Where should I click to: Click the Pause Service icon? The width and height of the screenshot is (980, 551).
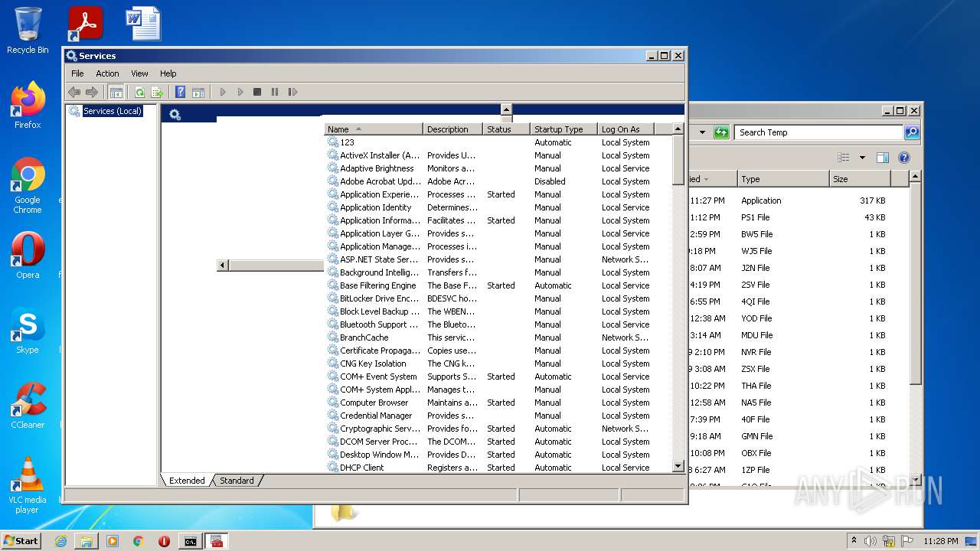[x=275, y=92]
